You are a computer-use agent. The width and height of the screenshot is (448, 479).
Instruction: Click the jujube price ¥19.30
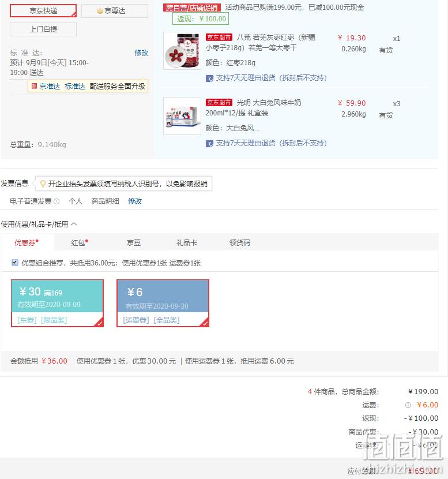pyautogui.click(x=352, y=38)
